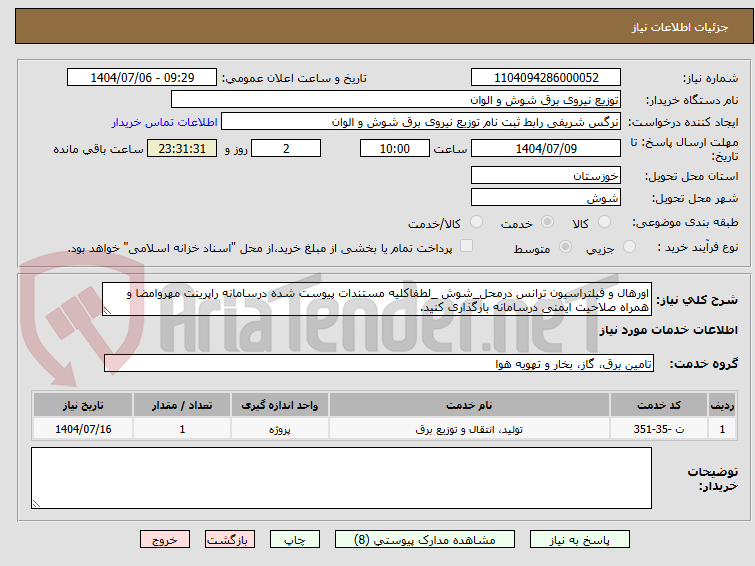Screen dimensions: 755x566
Task: Click the بازگشت back button
Action: coord(230,540)
